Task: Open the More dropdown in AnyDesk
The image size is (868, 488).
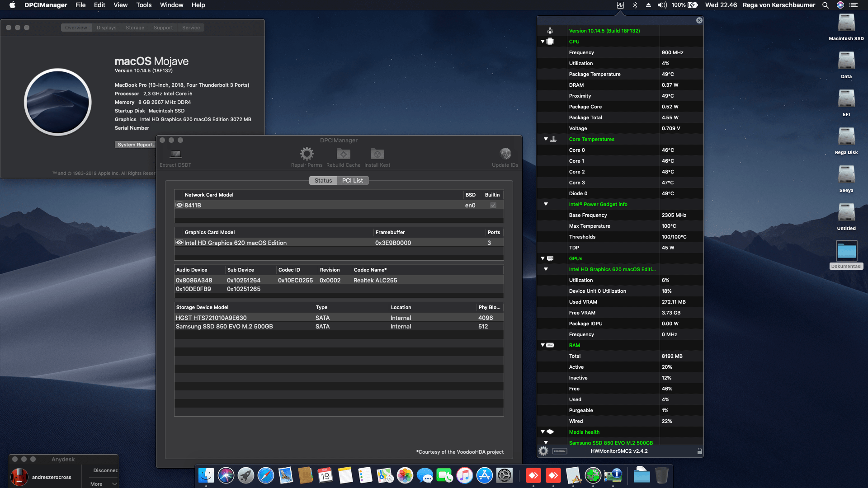Action: tap(102, 483)
